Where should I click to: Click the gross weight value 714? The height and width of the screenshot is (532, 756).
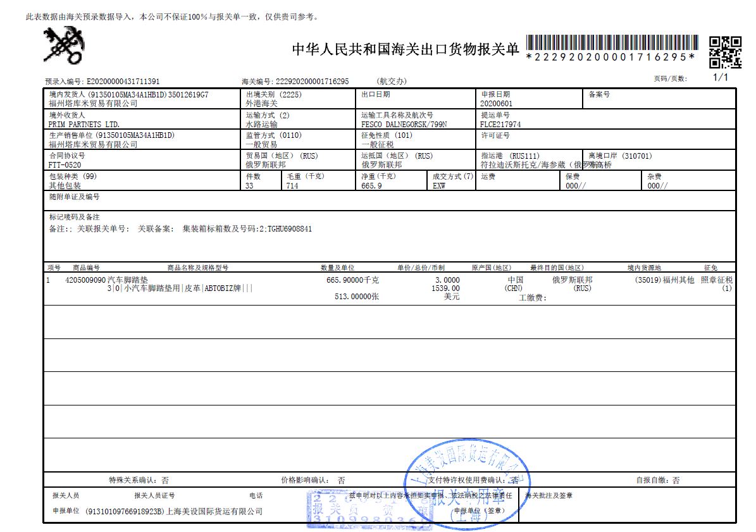[292, 186]
